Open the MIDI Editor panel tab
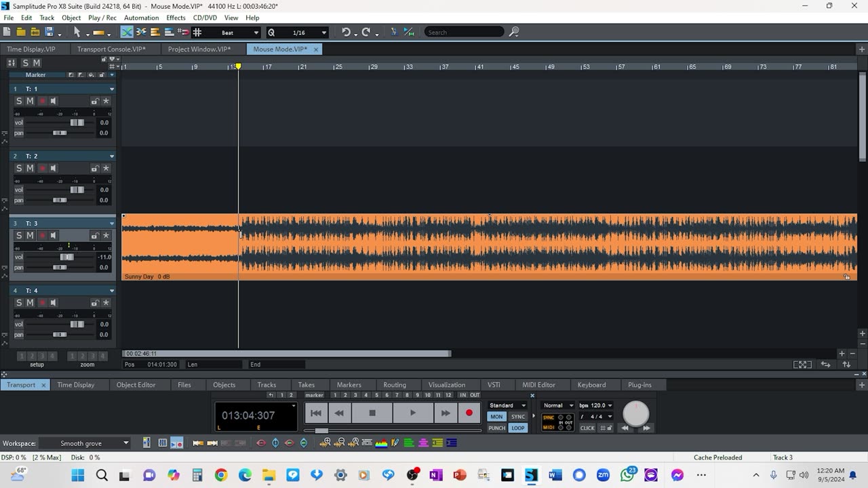The height and width of the screenshot is (488, 868). pyautogui.click(x=538, y=384)
